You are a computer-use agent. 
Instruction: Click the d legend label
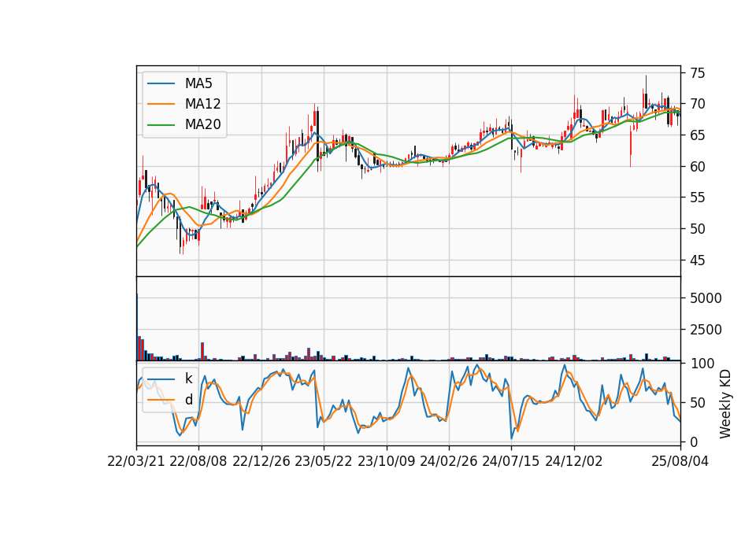(188, 400)
